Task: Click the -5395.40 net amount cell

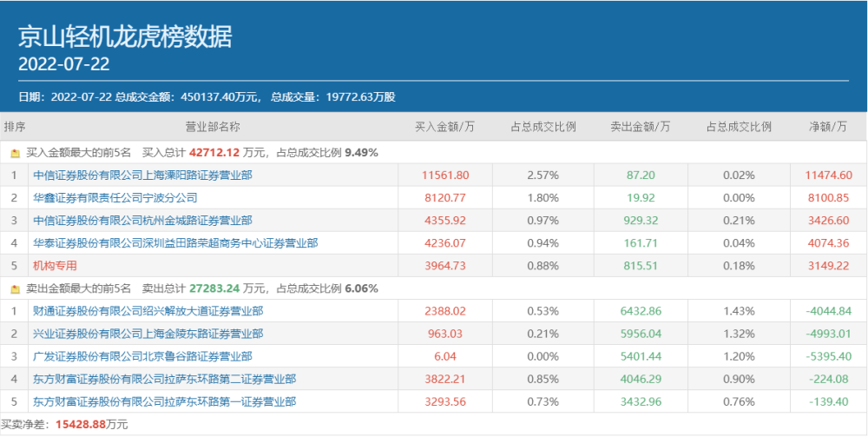Action: pyautogui.click(x=828, y=356)
